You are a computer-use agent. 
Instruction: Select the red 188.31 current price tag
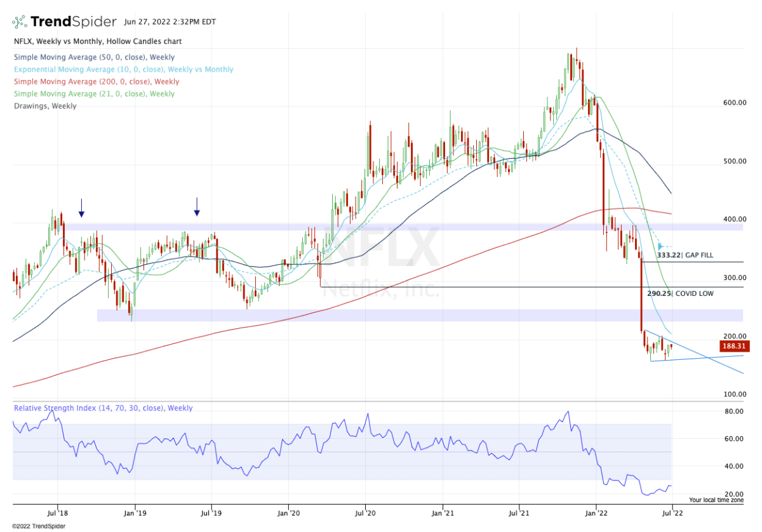coord(734,347)
